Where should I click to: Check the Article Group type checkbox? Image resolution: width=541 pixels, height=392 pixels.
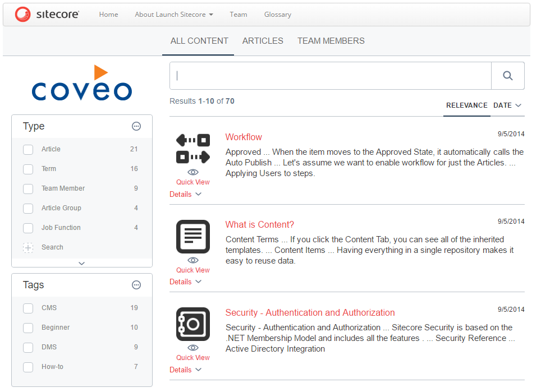[28, 209]
